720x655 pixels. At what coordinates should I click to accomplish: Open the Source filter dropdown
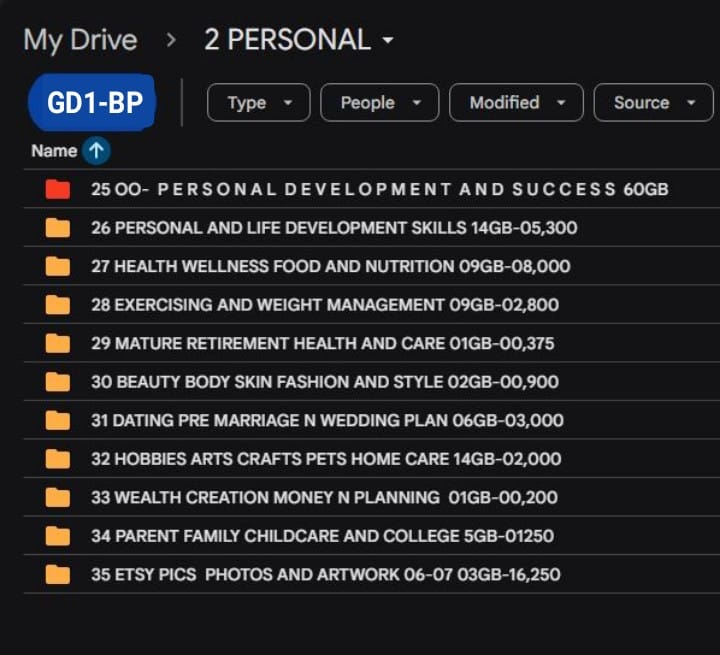click(653, 103)
